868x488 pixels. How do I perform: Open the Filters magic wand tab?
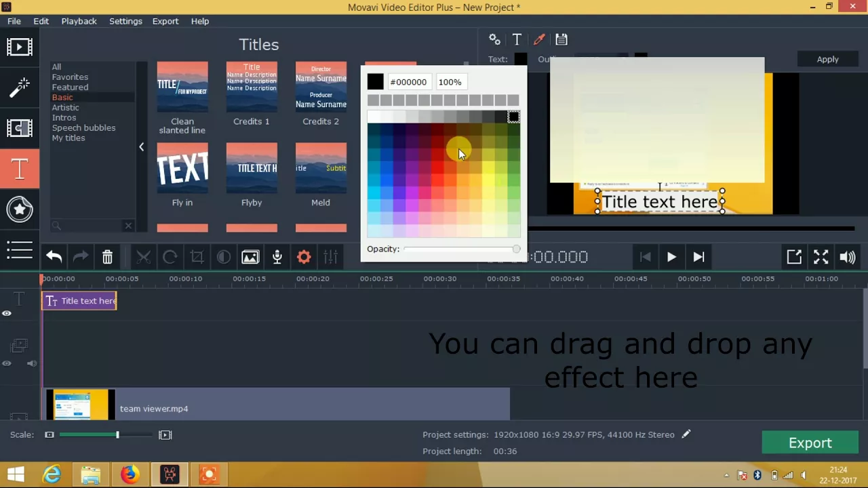(19, 87)
